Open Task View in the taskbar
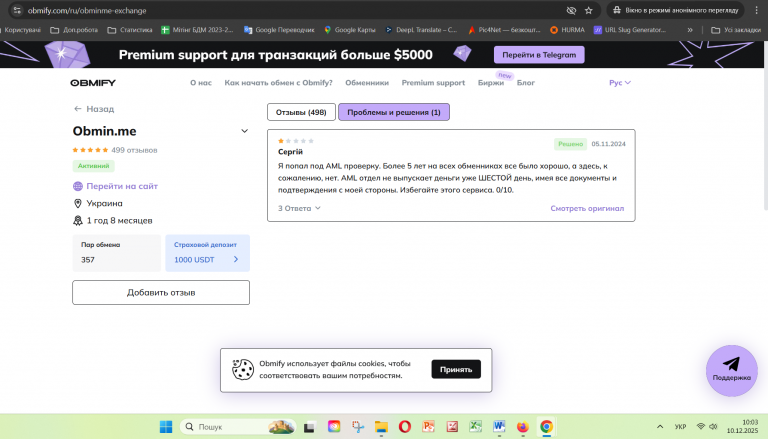The image size is (768, 439). pos(309,427)
